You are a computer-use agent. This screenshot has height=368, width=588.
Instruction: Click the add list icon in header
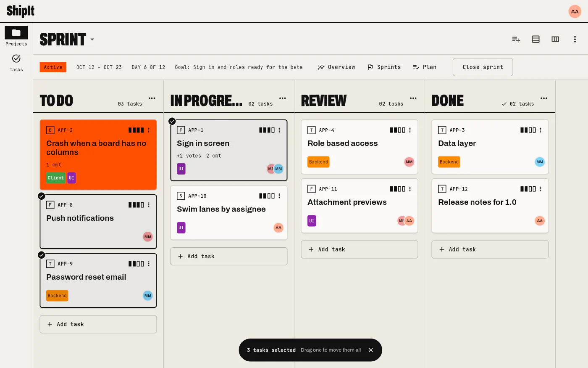tap(516, 39)
